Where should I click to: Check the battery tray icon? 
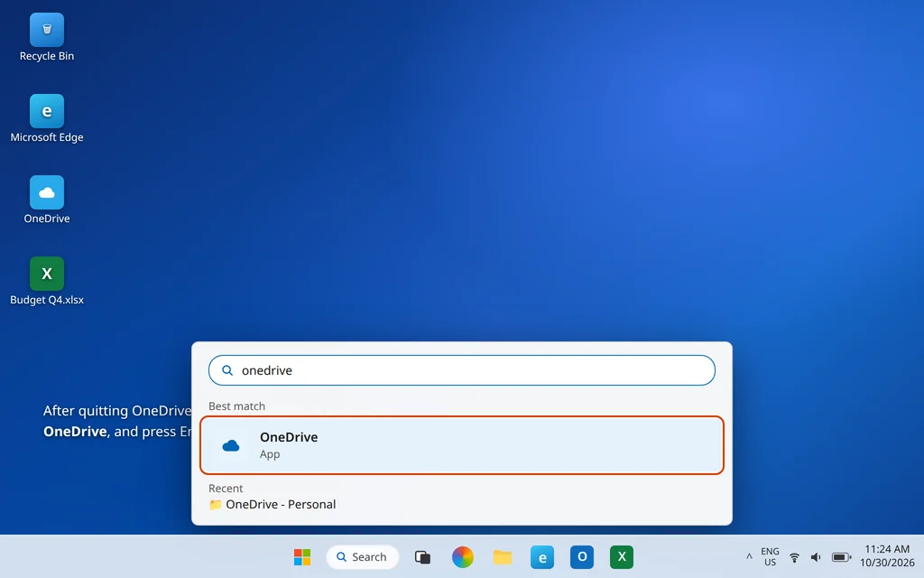(842, 556)
